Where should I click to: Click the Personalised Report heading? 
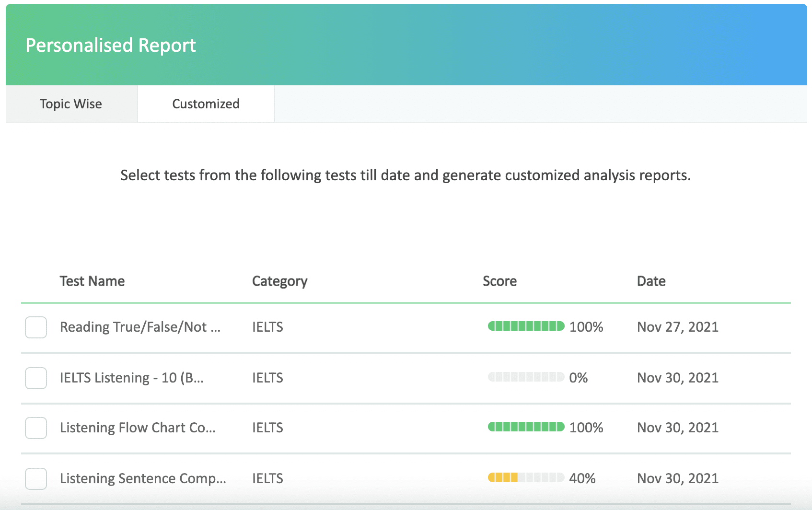(111, 45)
